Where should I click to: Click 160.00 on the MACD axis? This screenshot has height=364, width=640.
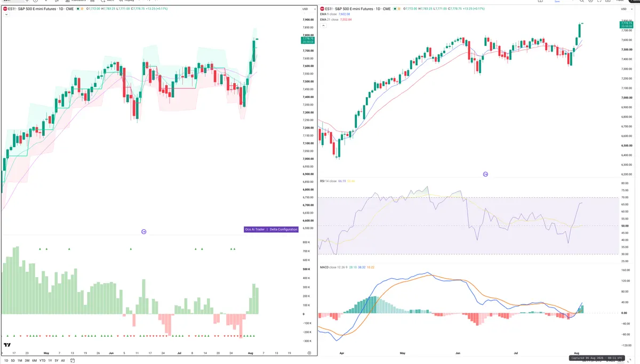click(x=625, y=270)
